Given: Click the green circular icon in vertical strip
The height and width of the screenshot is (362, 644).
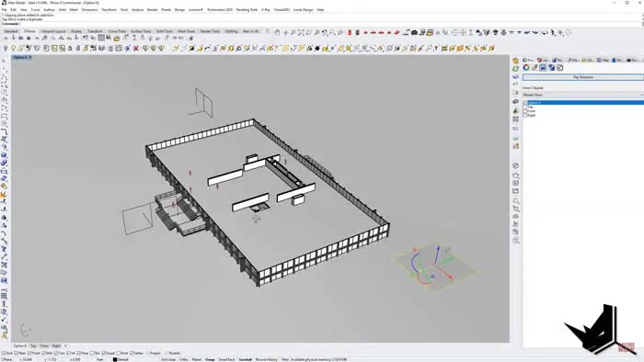Looking at the screenshot, I should [516, 69].
